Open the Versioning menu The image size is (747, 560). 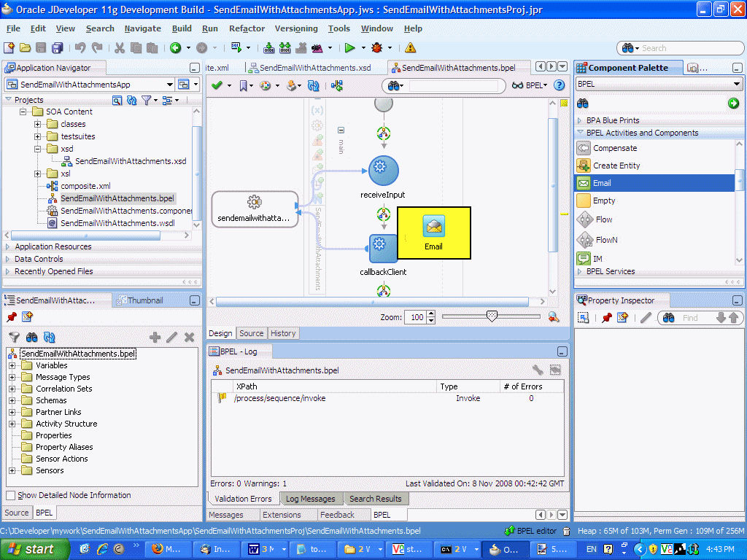[x=296, y=28]
